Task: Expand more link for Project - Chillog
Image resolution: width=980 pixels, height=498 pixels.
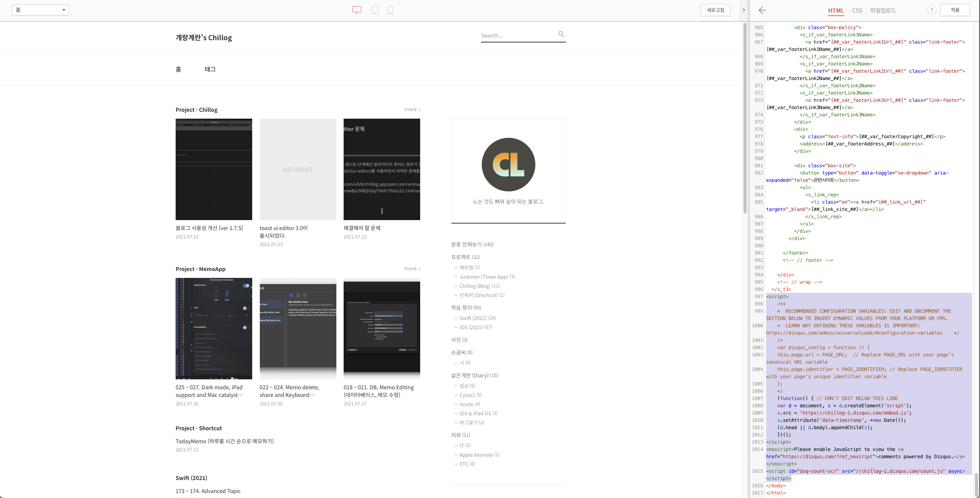Action: (x=412, y=109)
